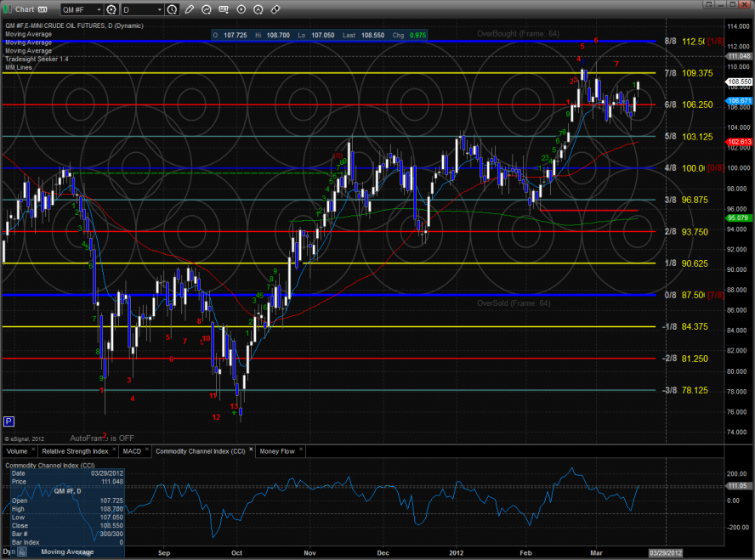The height and width of the screenshot is (560, 755).
Task: Switch to the Volume tab
Action: (18, 450)
